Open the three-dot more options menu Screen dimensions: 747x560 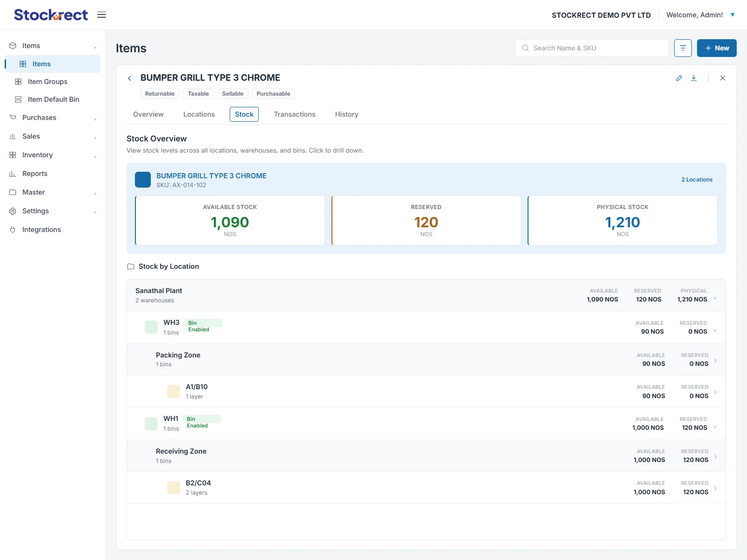click(708, 78)
